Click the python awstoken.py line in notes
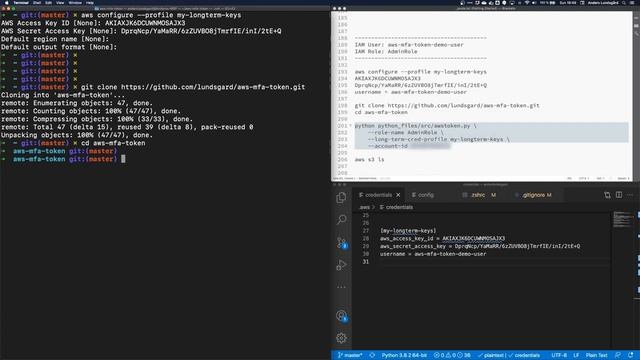 (415, 126)
